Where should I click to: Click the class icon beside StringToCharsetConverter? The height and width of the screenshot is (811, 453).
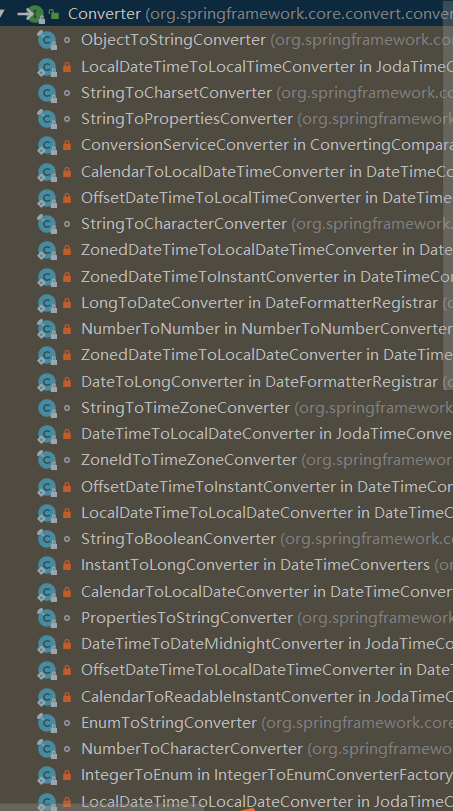pos(47,93)
